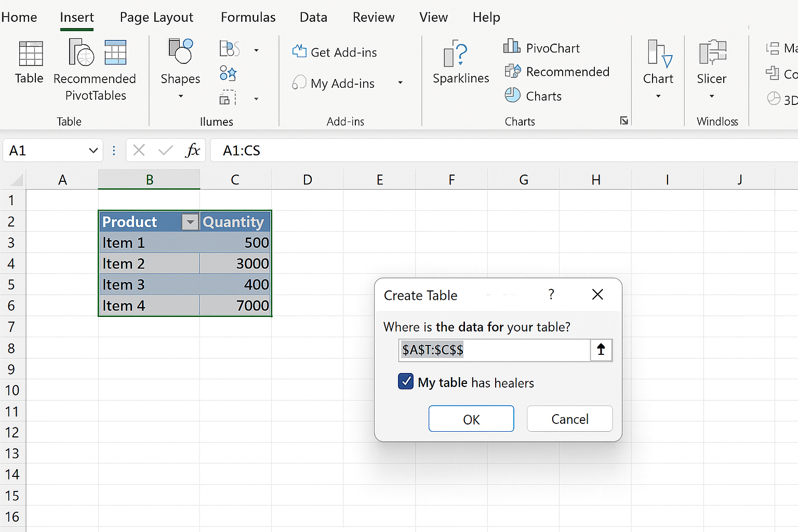Open the Page Layout tab
798x532 pixels.
click(x=156, y=17)
